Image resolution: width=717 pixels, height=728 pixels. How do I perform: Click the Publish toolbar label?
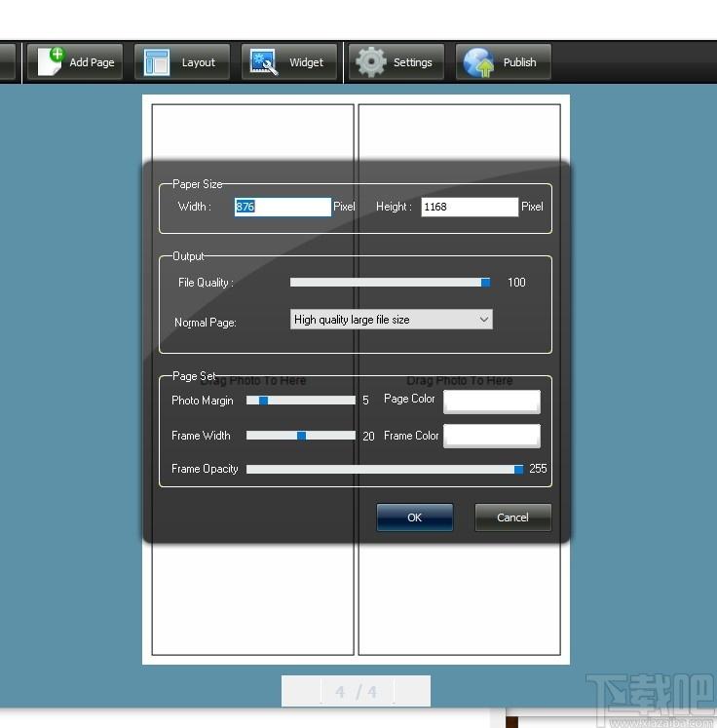coord(520,62)
